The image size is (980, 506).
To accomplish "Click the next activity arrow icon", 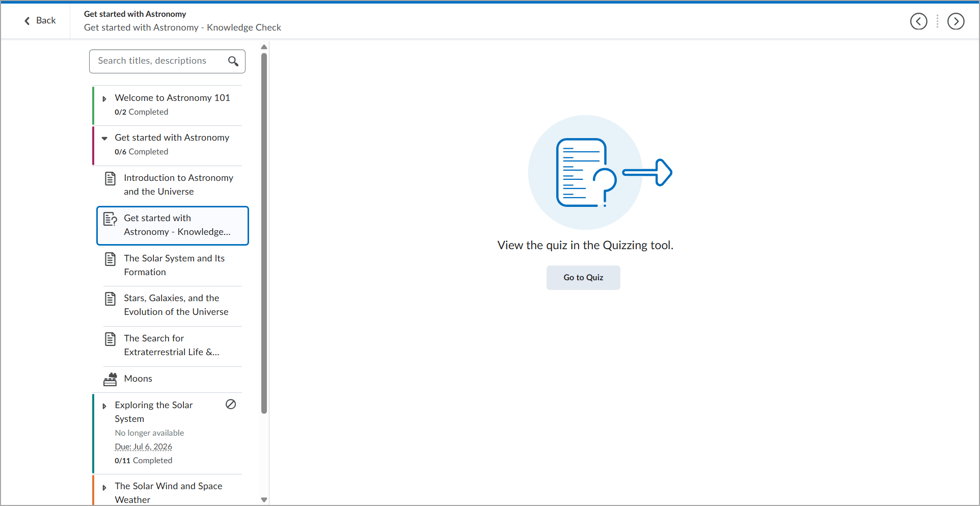I will pos(956,21).
